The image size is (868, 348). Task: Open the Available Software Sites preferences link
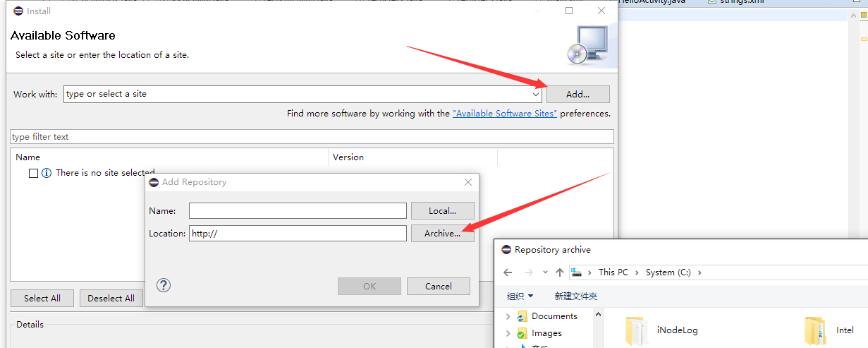coord(504,113)
